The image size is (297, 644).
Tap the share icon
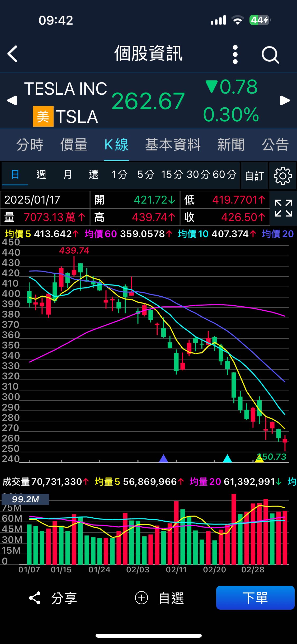point(35,598)
